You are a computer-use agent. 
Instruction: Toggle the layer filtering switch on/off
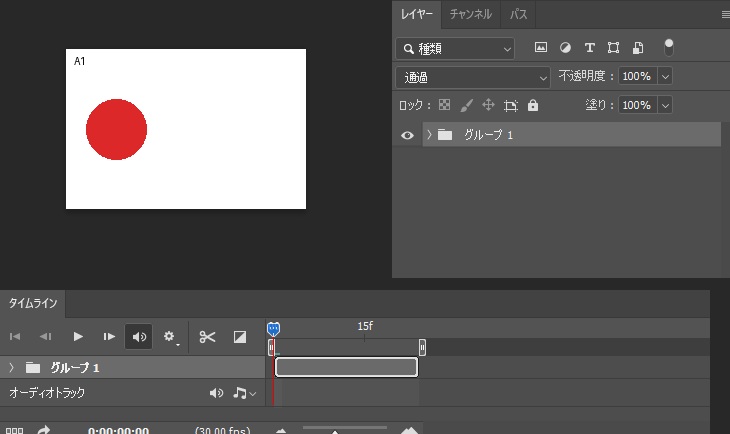(x=669, y=47)
